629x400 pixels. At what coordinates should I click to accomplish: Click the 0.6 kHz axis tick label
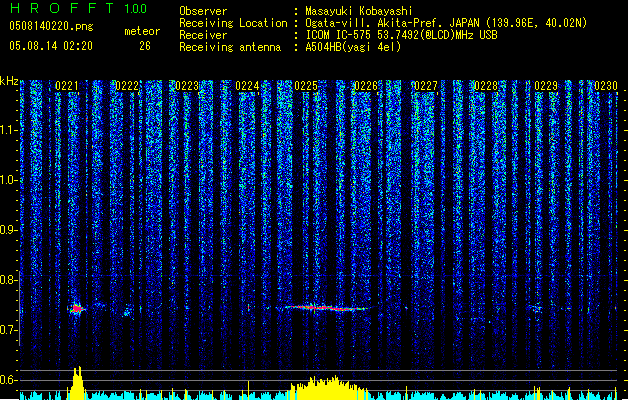tap(9, 380)
